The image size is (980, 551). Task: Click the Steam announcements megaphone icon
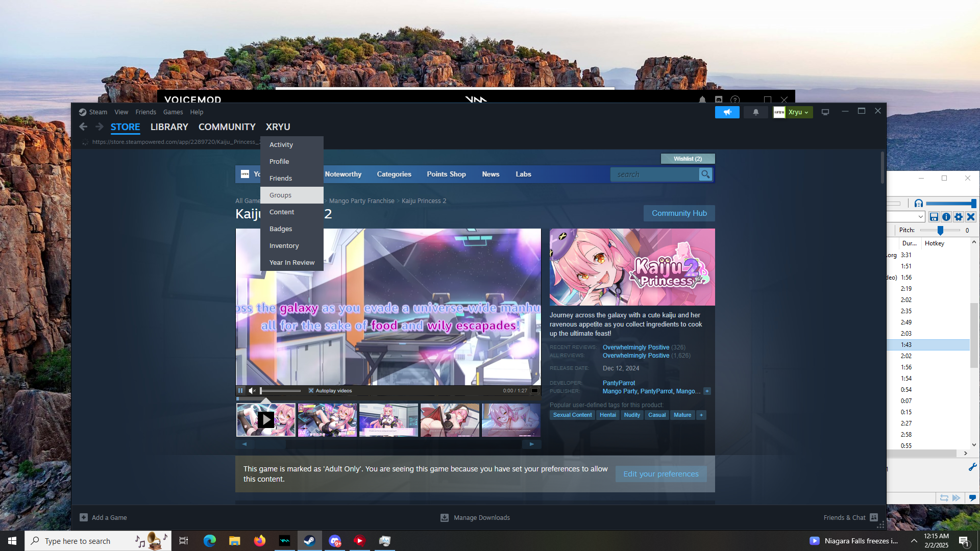click(727, 112)
